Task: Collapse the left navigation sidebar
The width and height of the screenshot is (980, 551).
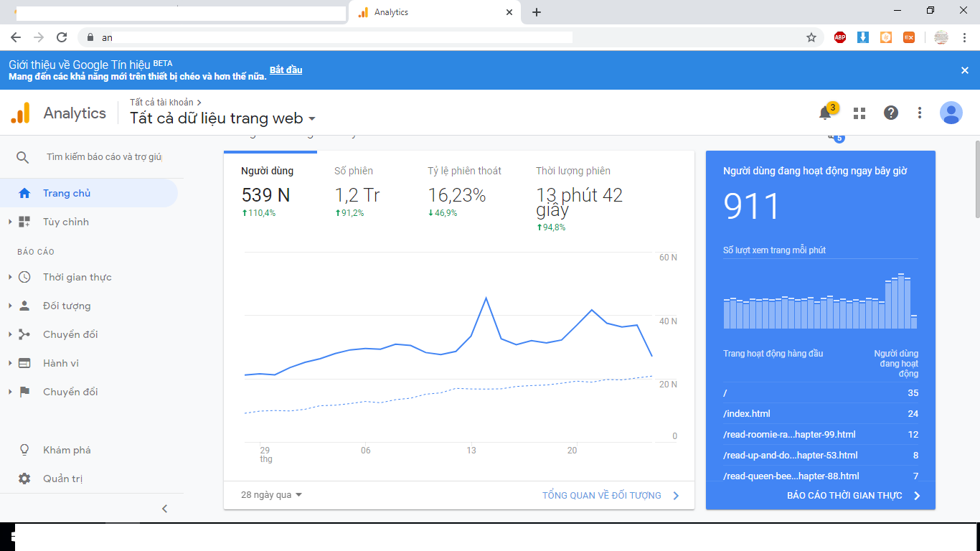Action: [x=164, y=509]
